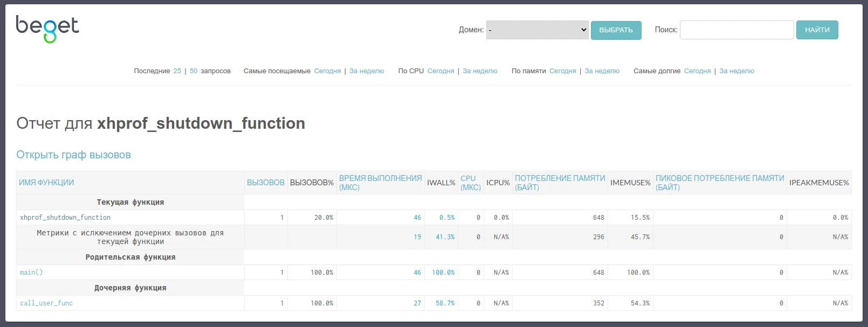
Task: Open По CPU За неделю link
Action: [x=480, y=71]
